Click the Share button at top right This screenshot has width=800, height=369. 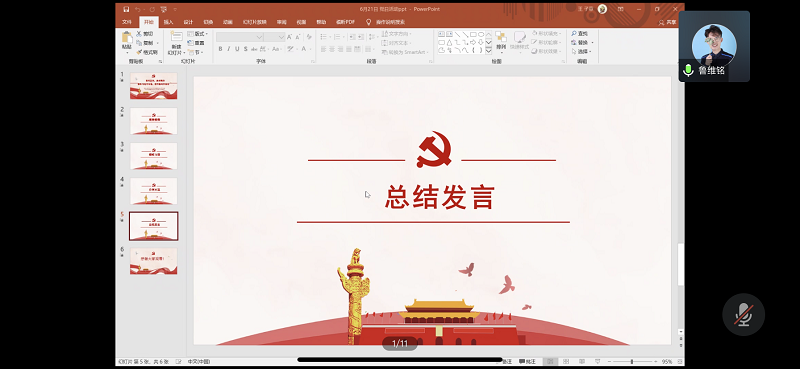click(667, 22)
